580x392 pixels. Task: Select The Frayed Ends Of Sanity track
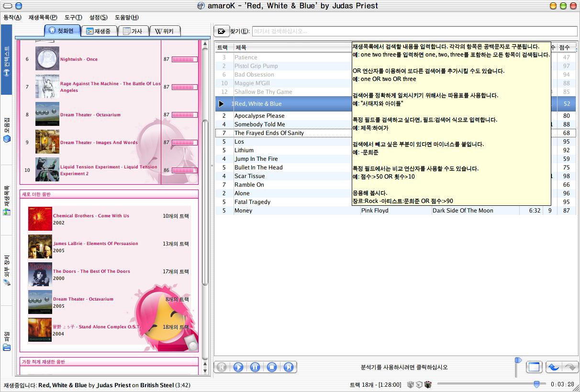(x=283, y=133)
